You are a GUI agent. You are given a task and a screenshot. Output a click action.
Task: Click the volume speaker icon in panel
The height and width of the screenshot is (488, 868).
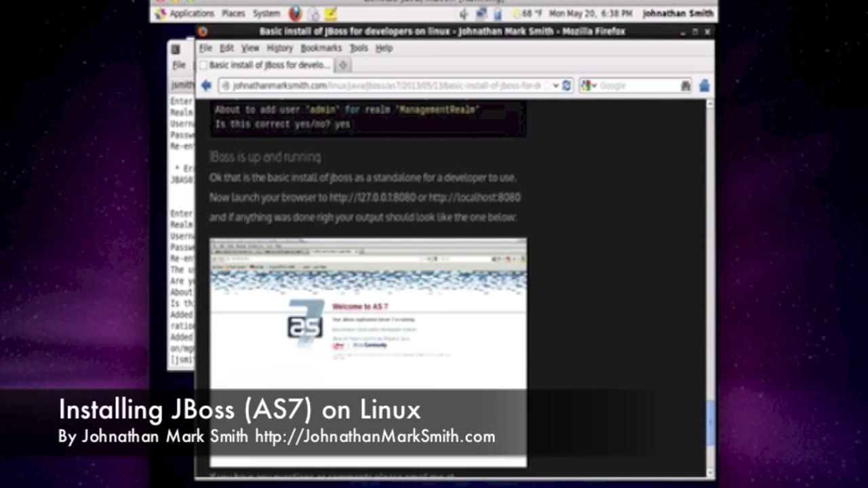click(465, 14)
